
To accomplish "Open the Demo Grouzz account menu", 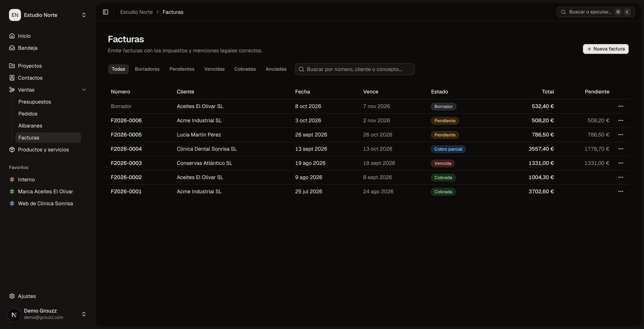I will tap(48, 314).
